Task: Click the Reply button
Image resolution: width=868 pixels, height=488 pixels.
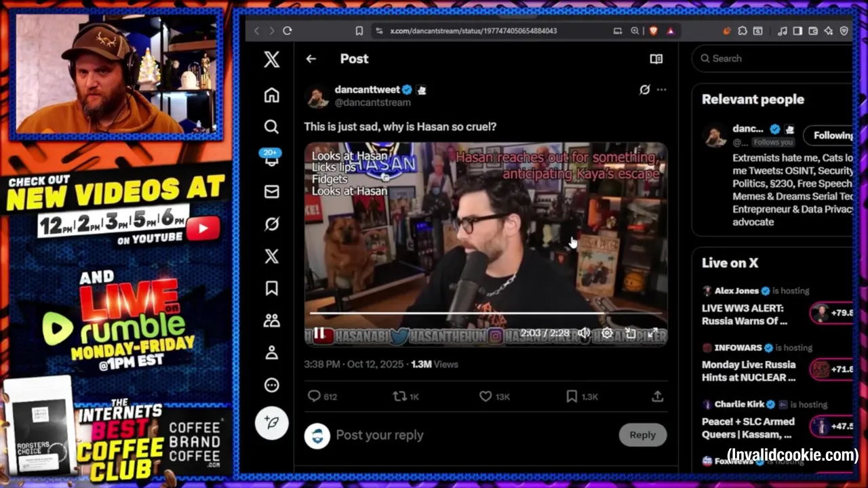Action: coord(642,435)
